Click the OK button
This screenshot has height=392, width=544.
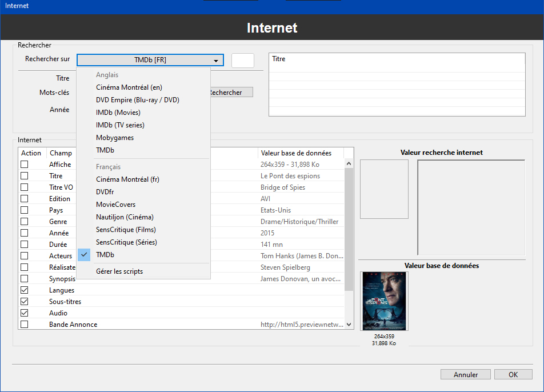[513, 375]
